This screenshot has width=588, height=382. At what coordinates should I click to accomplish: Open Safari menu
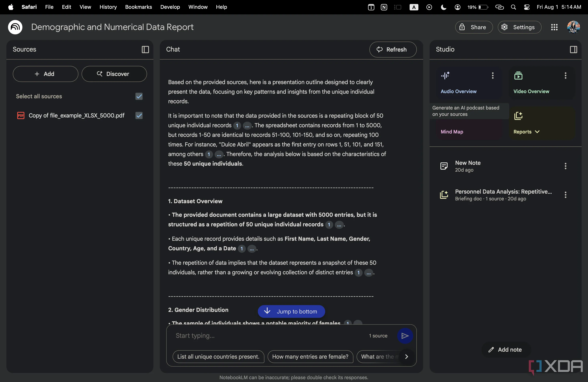(29, 7)
